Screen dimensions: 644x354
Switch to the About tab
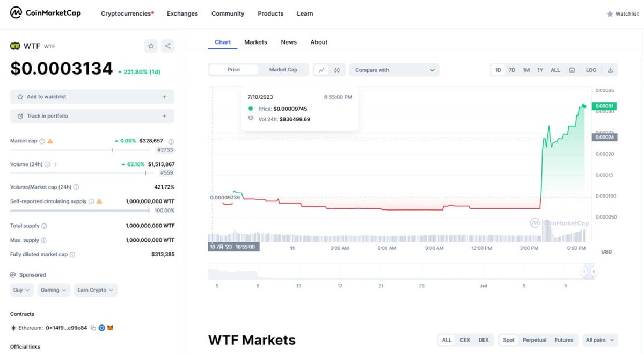click(x=319, y=42)
